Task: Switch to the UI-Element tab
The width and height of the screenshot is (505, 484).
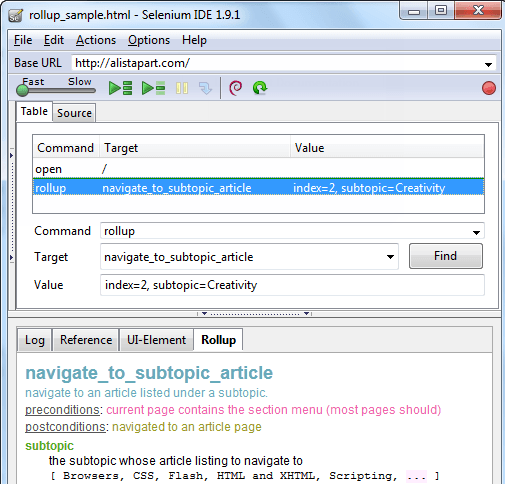Action: (156, 340)
